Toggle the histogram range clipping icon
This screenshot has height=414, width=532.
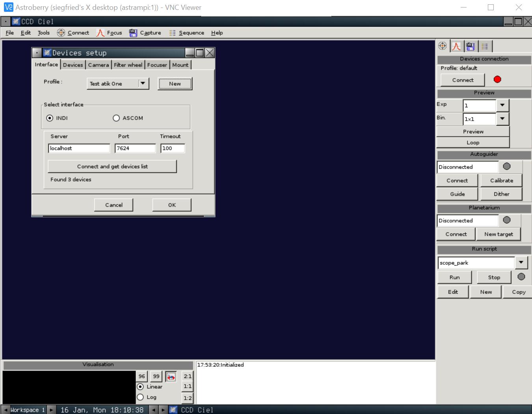click(x=171, y=377)
